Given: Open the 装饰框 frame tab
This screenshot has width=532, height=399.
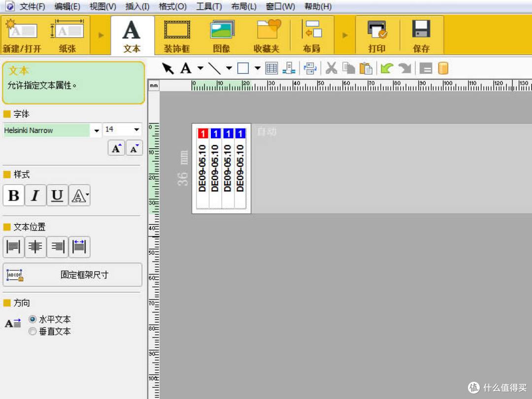Looking at the screenshot, I should pyautogui.click(x=177, y=35).
